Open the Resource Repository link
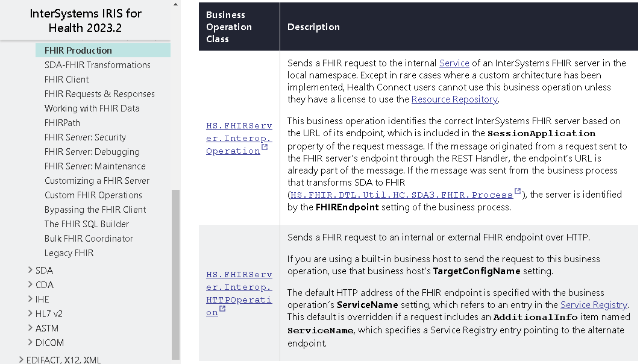 coord(454,99)
